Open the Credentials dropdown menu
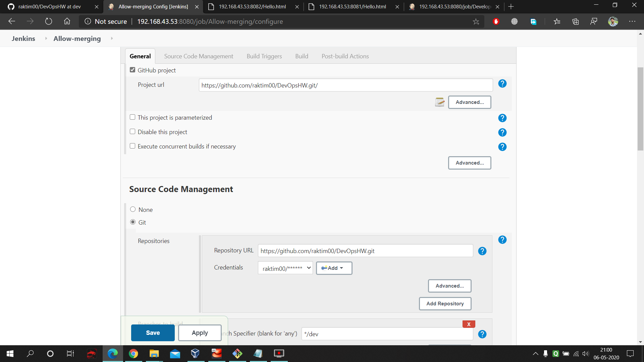Viewport: 644px width, 362px height. point(285,267)
